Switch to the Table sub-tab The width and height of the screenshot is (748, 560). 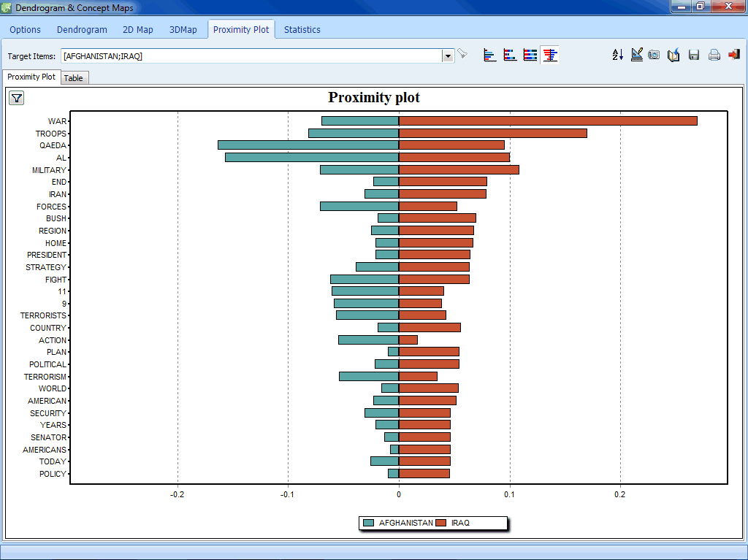coord(73,78)
